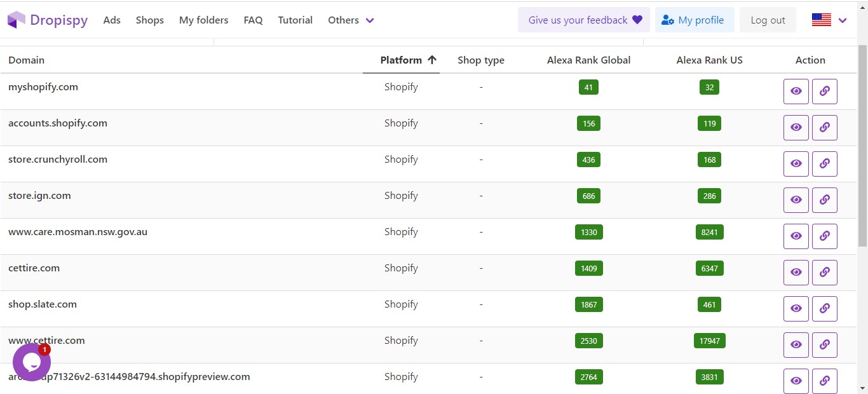Open the My profile button
The width and height of the screenshot is (868, 394).
[x=694, y=20]
